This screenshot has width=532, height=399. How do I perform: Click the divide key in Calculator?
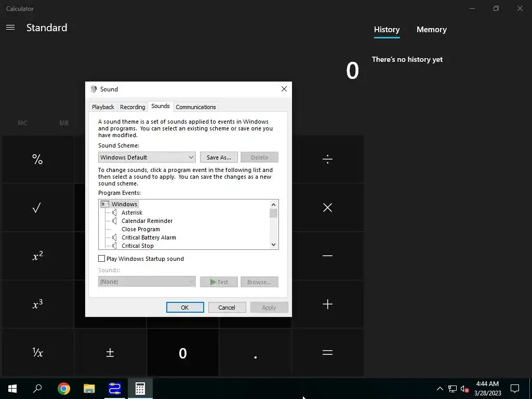pyautogui.click(x=327, y=159)
